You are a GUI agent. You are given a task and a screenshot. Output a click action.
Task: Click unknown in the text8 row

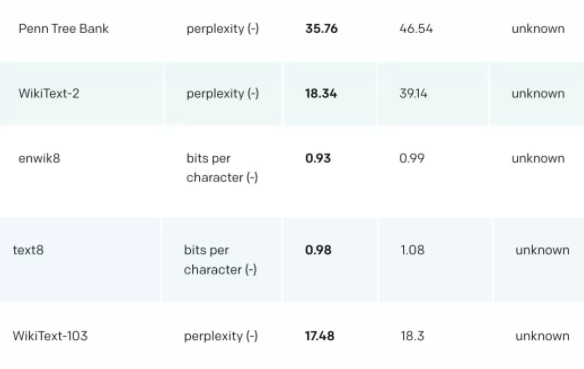click(542, 250)
